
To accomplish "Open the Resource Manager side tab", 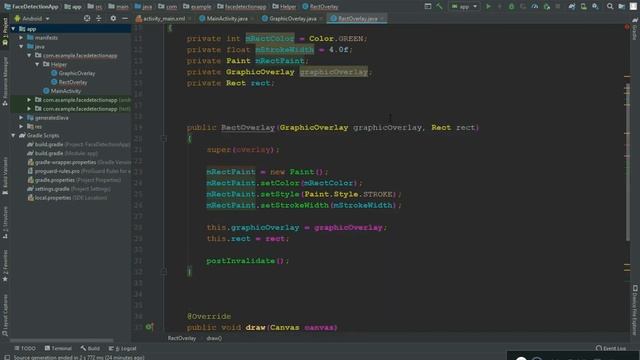I will (x=5, y=81).
